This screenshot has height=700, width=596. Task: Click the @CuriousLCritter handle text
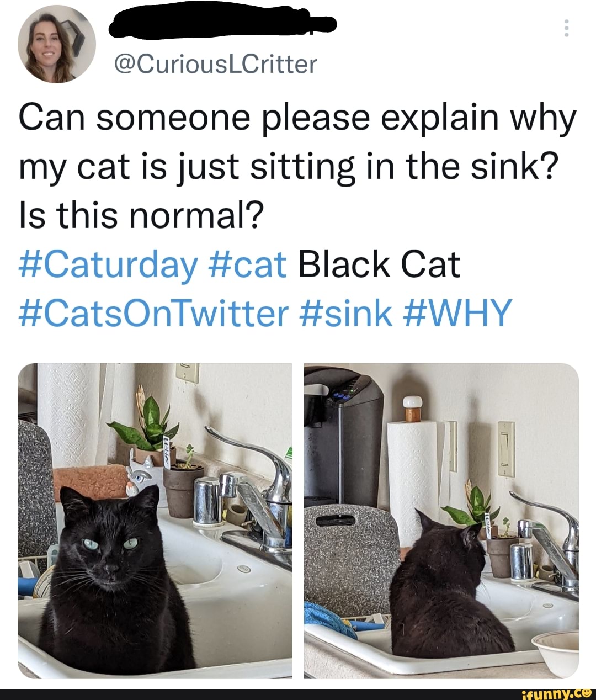(215, 65)
